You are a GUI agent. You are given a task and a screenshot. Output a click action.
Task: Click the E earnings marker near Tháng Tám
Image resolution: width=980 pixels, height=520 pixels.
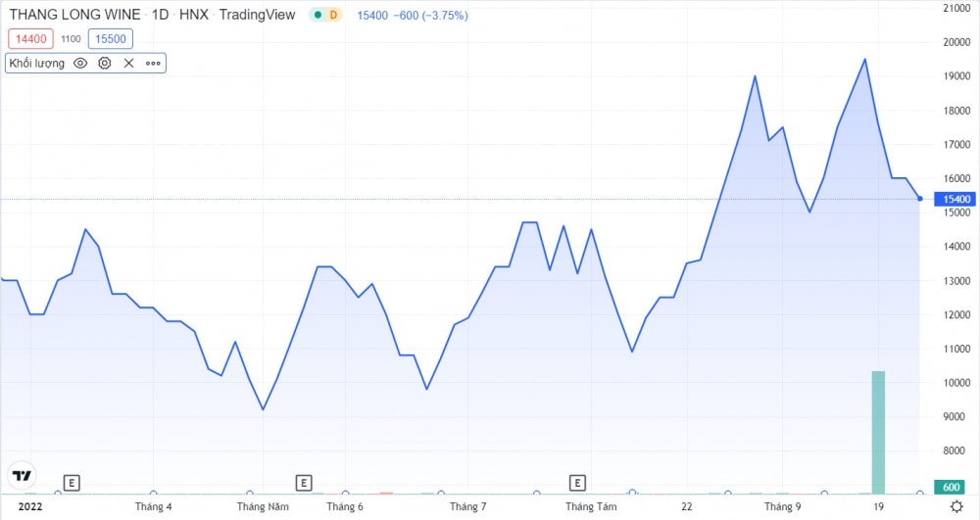[x=577, y=483]
